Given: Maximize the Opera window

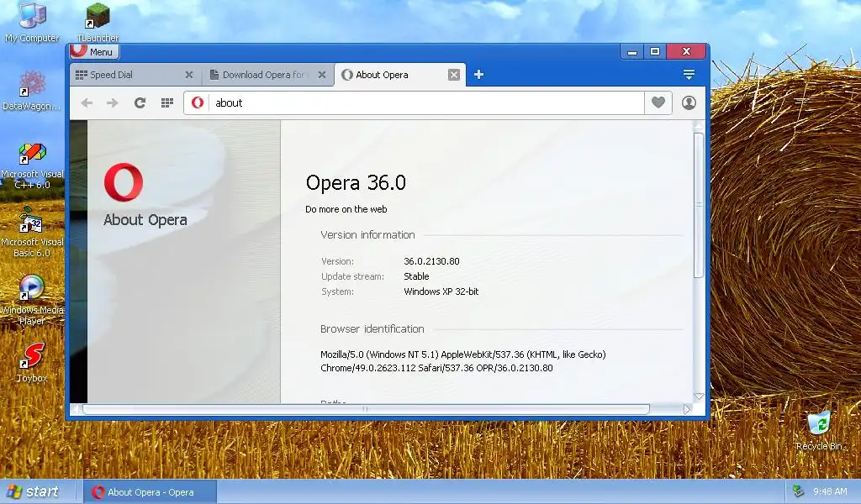Looking at the screenshot, I should pos(654,51).
